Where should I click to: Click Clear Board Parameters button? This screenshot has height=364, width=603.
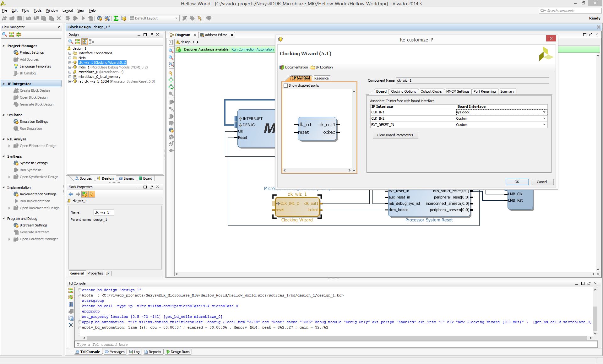click(395, 135)
